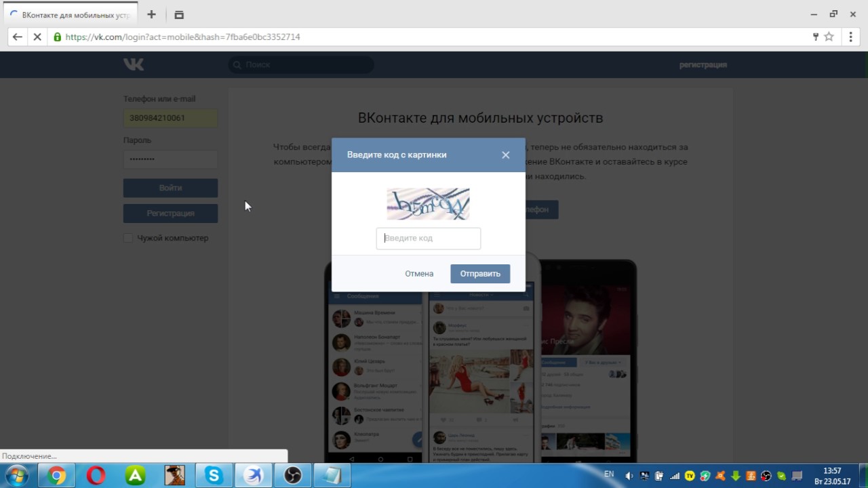Click the Войти login button

click(x=170, y=188)
